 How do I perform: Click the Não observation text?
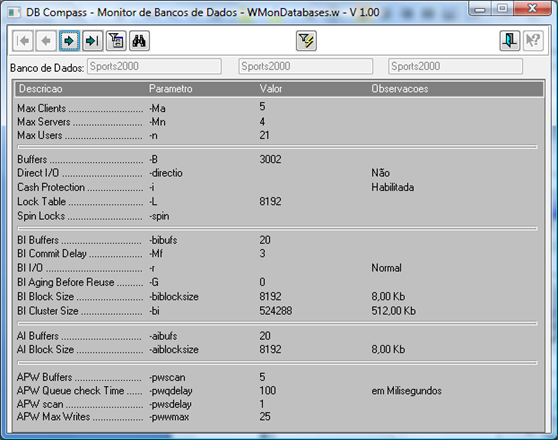(x=380, y=173)
